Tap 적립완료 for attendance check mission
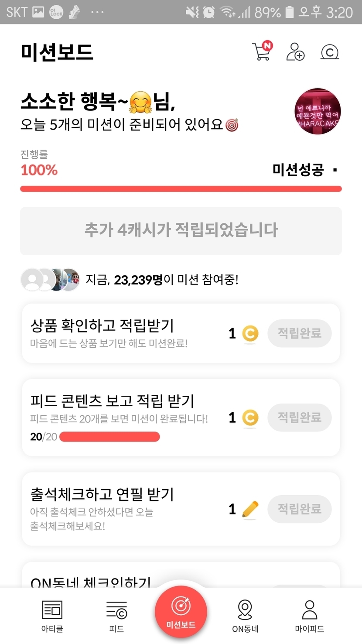The width and height of the screenshot is (362, 644). click(x=300, y=509)
